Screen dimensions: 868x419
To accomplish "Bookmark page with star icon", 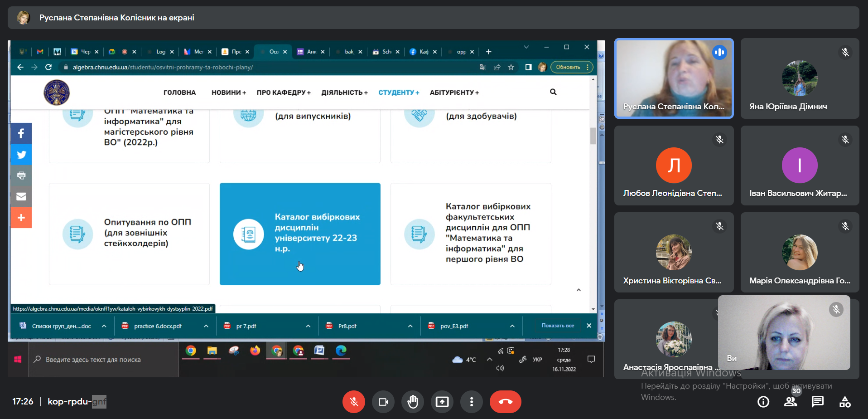I will click(x=511, y=67).
